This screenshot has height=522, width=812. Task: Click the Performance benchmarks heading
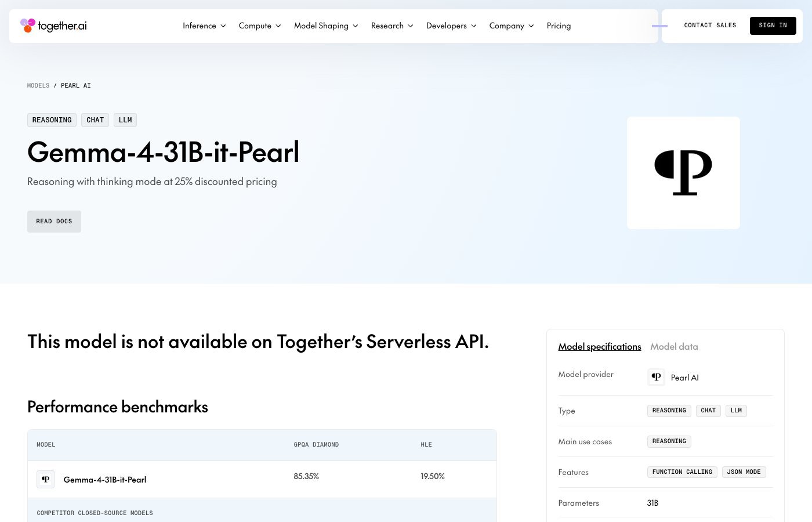coord(118,407)
